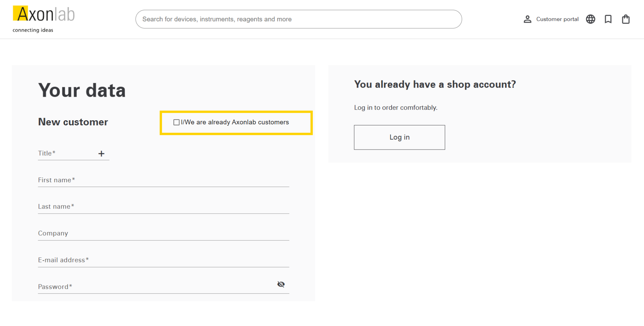Click the Last name field
This screenshot has height=326, width=644.
coord(163,206)
